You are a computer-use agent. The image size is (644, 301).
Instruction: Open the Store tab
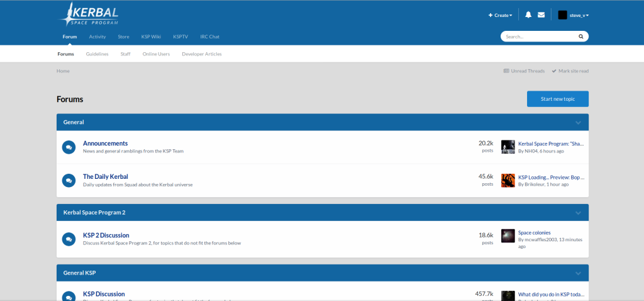tap(124, 37)
